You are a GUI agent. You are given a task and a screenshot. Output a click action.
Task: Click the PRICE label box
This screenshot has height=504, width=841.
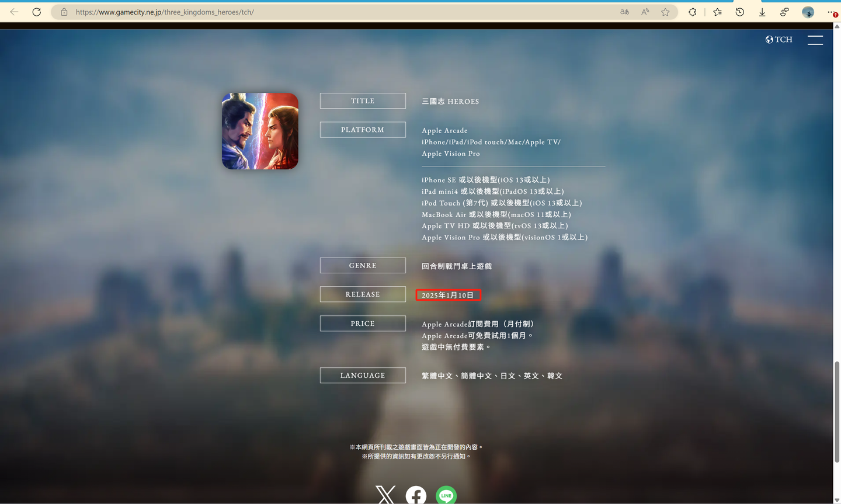coord(363,324)
